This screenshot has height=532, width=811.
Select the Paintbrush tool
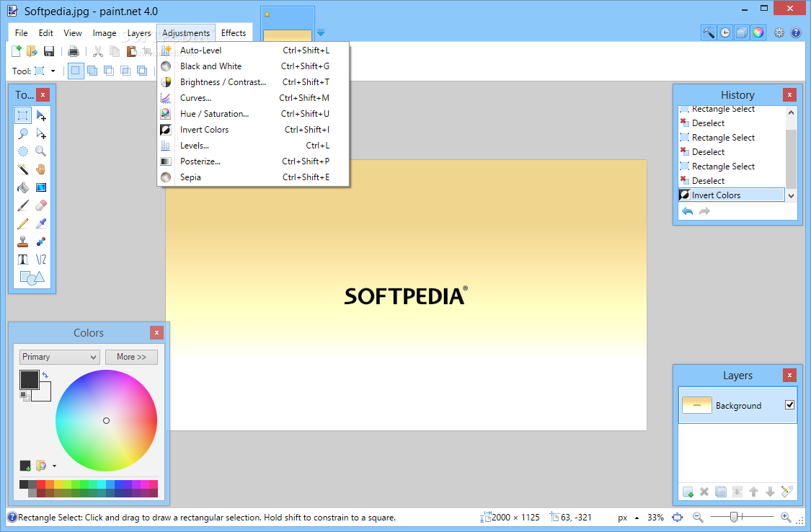tap(23, 205)
